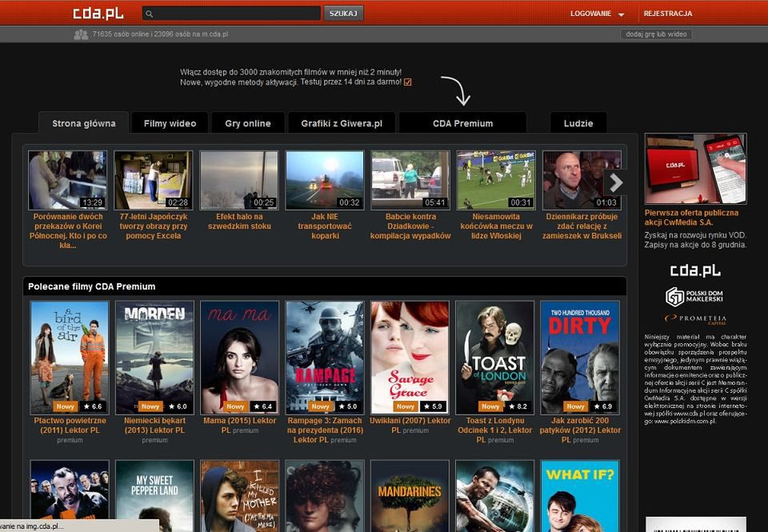Open the CDA Premium tab
Viewport: 768px width, 532px height.
(x=463, y=123)
